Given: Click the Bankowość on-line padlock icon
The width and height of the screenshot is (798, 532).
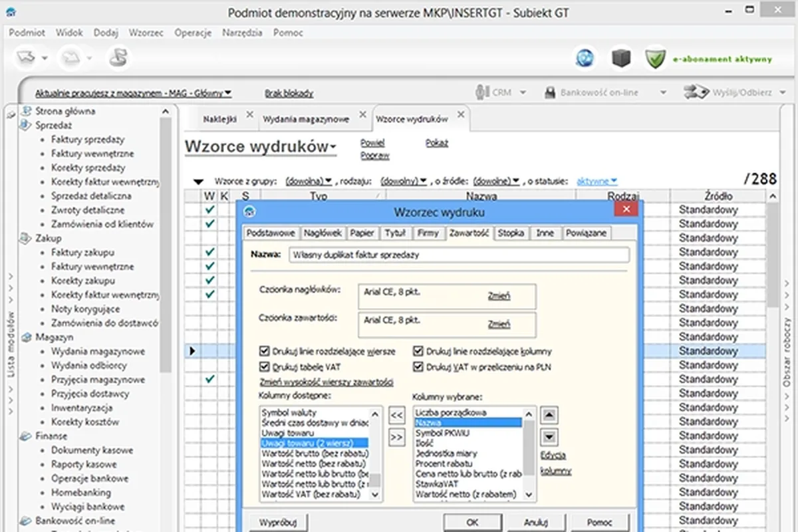Looking at the screenshot, I should click(550, 92).
